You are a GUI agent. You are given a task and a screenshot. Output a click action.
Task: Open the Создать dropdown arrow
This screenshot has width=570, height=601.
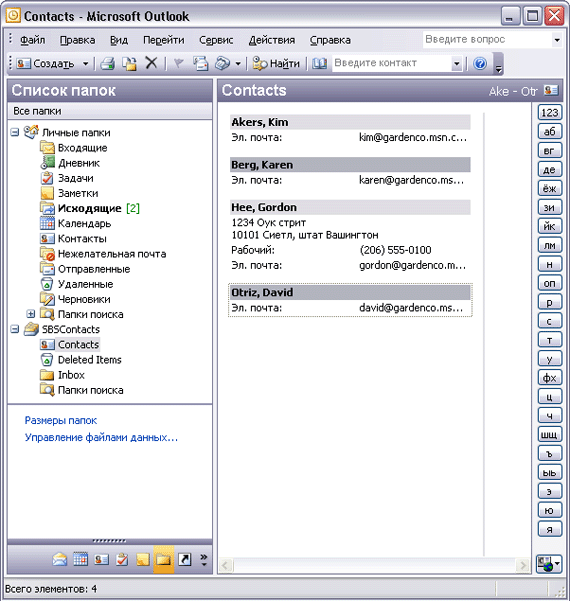click(85, 64)
